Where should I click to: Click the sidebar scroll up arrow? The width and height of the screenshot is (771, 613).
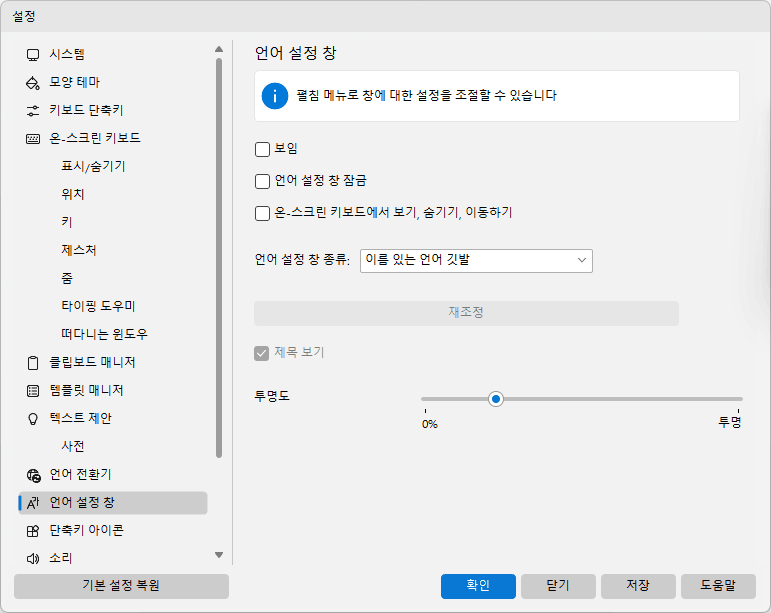[219, 49]
